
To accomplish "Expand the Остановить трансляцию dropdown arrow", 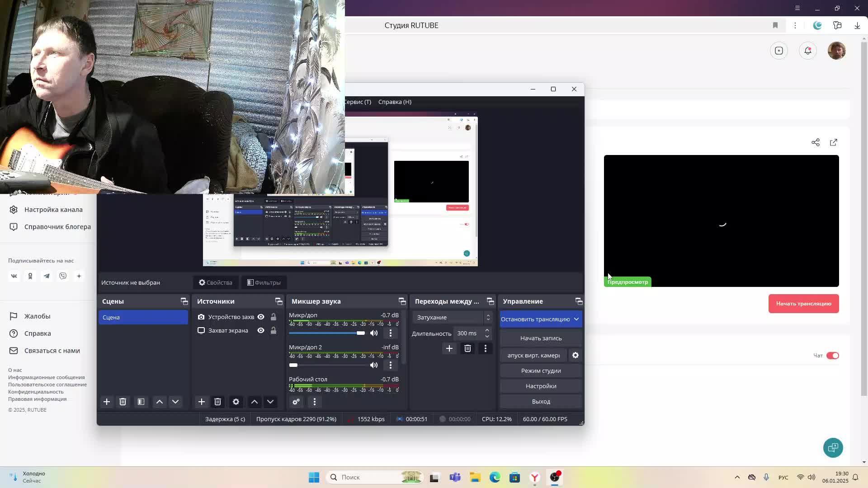I will click(x=576, y=319).
